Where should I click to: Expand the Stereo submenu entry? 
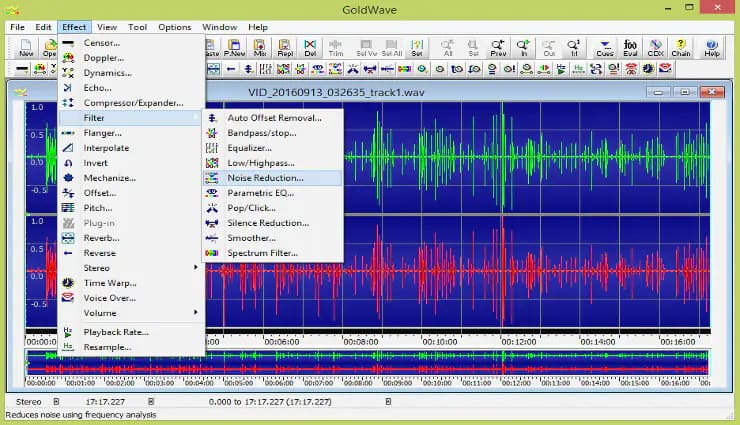coord(131,268)
